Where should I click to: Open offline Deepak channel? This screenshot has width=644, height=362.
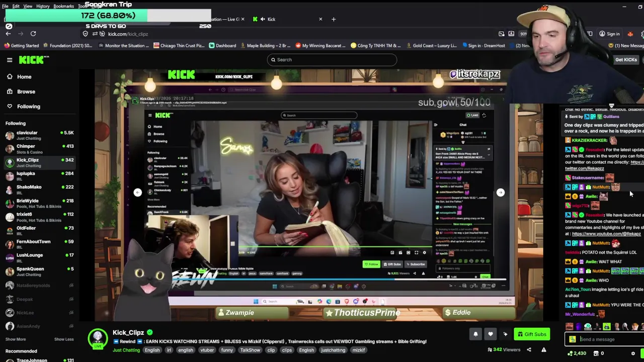(39, 299)
